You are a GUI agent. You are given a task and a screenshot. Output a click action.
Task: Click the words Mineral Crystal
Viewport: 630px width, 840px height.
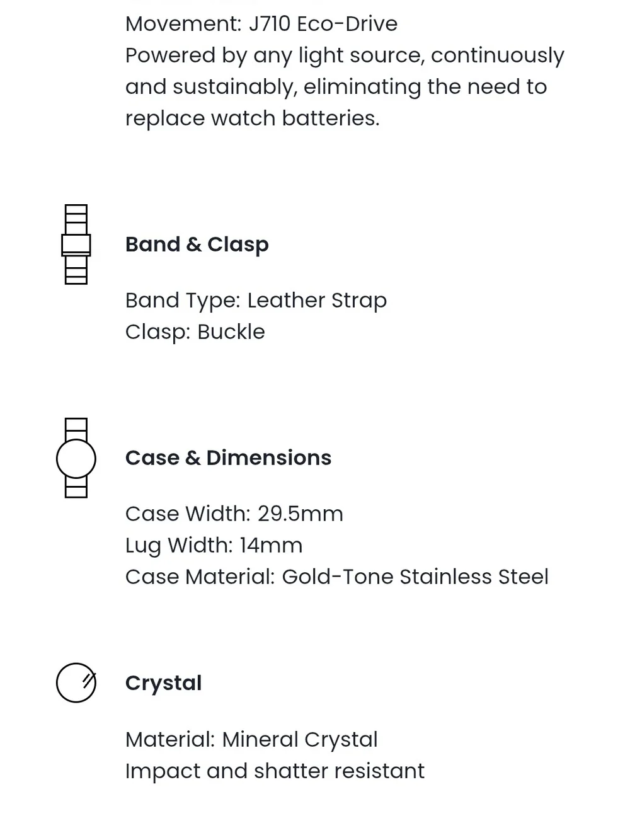pyautogui.click(x=300, y=740)
